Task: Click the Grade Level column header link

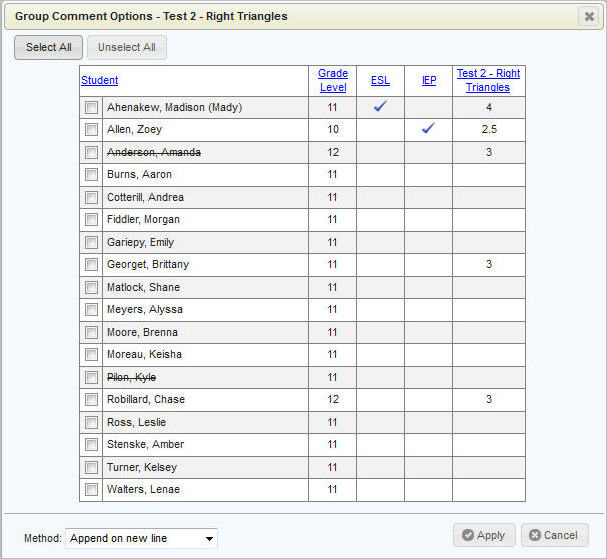Action: (333, 80)
